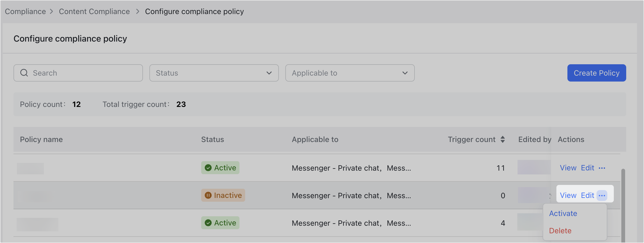644x243 pixels.
Task: View the policy with 11 triggers
Action: (568, 168)
